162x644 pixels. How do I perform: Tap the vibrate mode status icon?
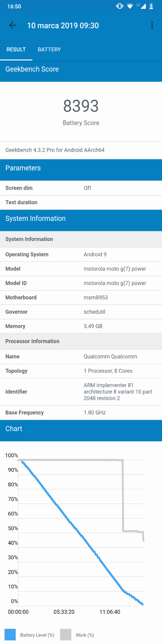click(x=120, y=6)
